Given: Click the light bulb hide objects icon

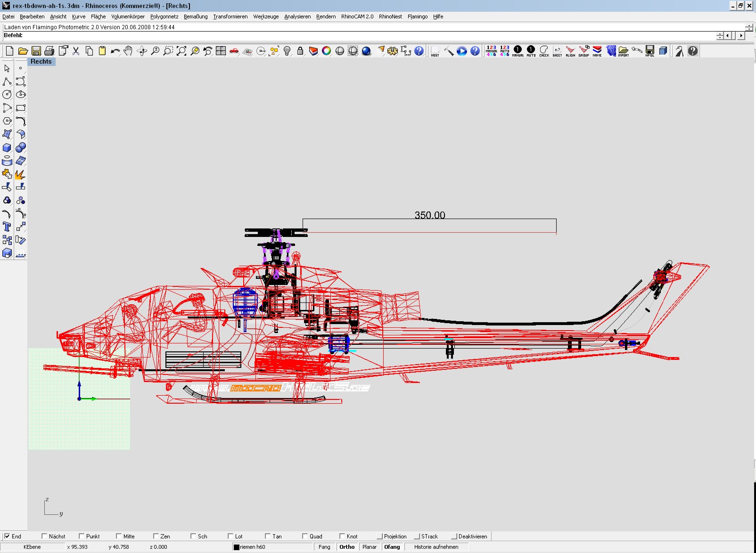Looking at the screenshot, I should pos(287,51).
